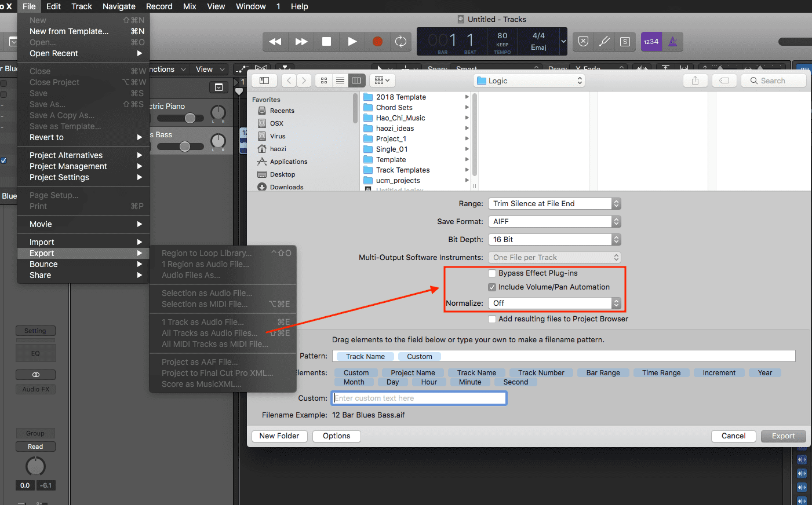Uncheck Include Volume/Pan Automation
Screen dimensions: 812x505
point(492,287)
